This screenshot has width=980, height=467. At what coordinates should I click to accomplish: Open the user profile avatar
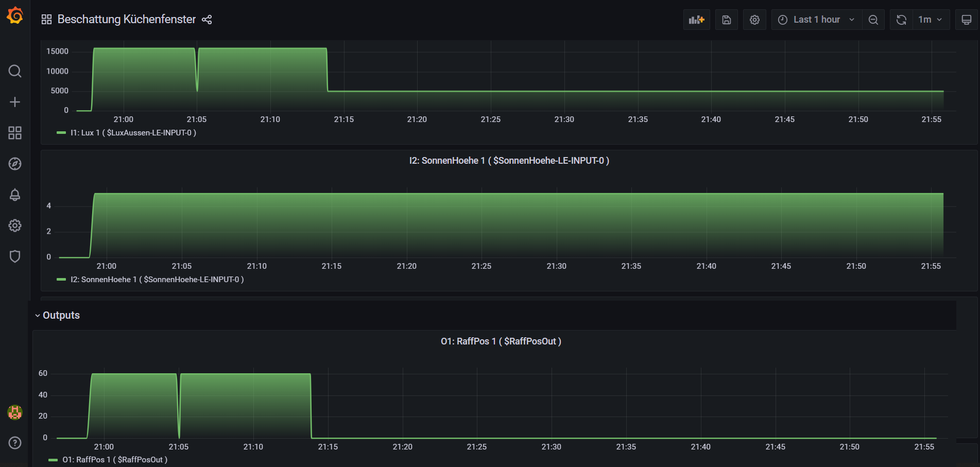[15, 412]
